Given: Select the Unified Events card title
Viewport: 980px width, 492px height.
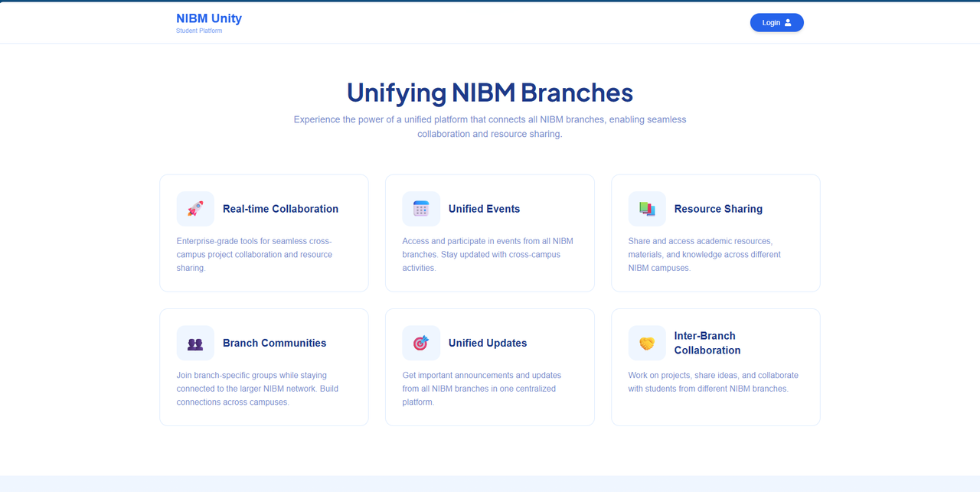Looking at the screenshot, I should 484,209.
